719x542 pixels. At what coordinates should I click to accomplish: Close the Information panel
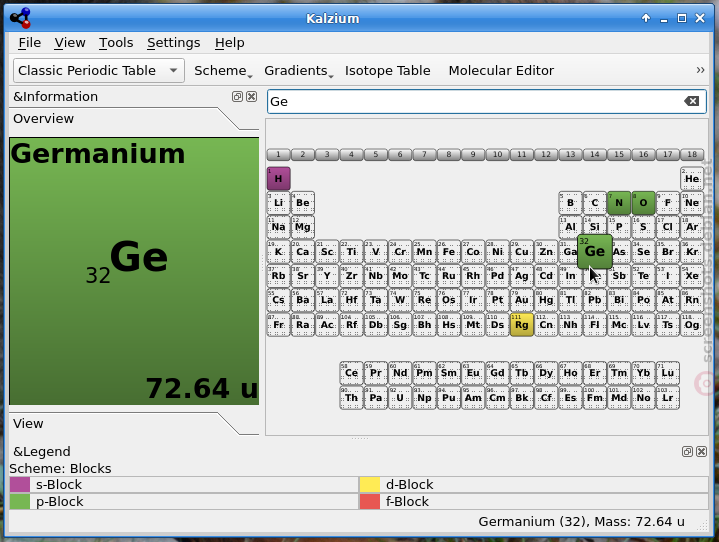coord(251,96)
